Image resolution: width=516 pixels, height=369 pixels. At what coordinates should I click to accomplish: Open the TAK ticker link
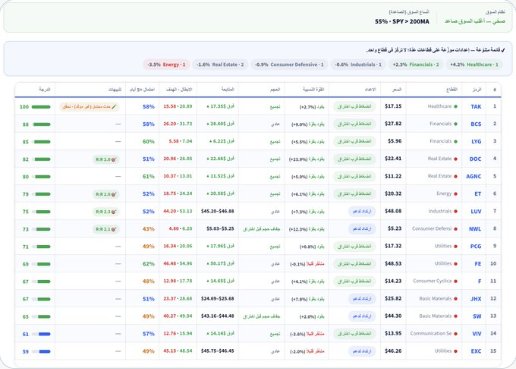[x=476, y=107]
